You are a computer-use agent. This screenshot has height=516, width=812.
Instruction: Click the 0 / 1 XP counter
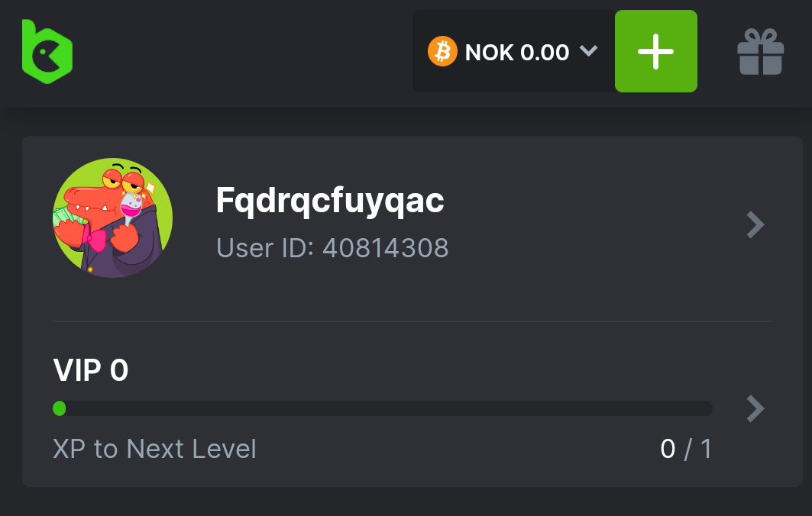click(x=686, y=449)
